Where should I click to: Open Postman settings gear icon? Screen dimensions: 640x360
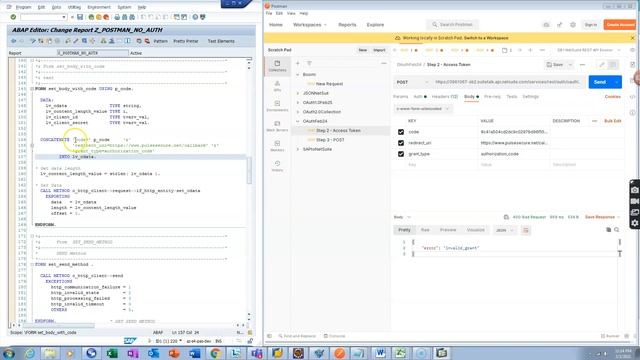click(573, 25)
